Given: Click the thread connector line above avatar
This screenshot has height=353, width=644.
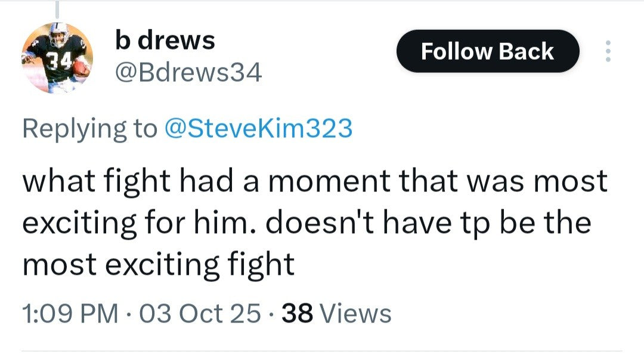Looking at the screenshot, I should 58,9.
